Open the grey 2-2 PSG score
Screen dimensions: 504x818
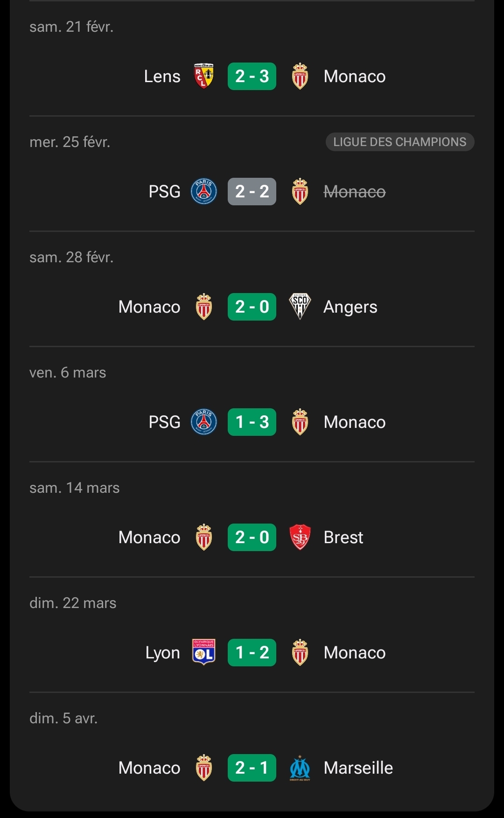pos(252,191)
